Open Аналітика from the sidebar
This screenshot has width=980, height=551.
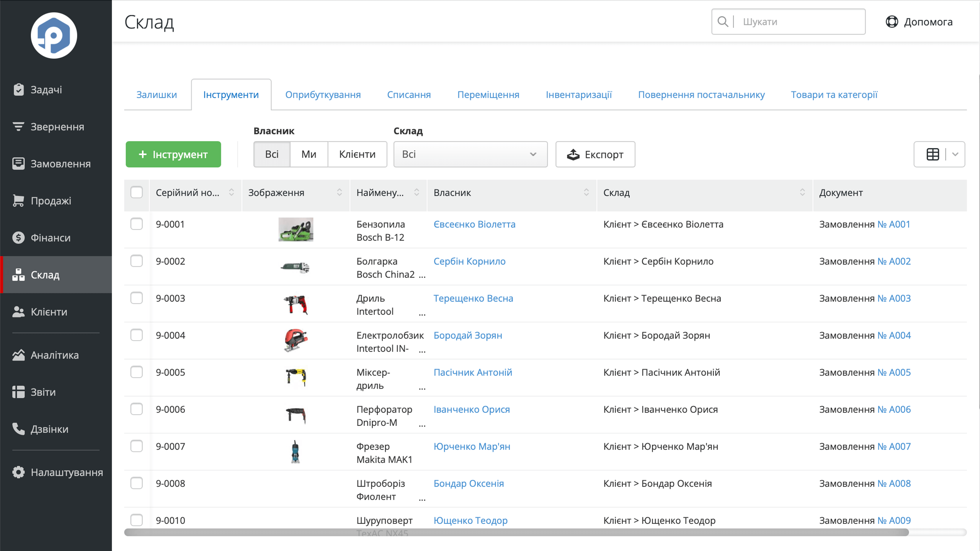click(56, 355)
